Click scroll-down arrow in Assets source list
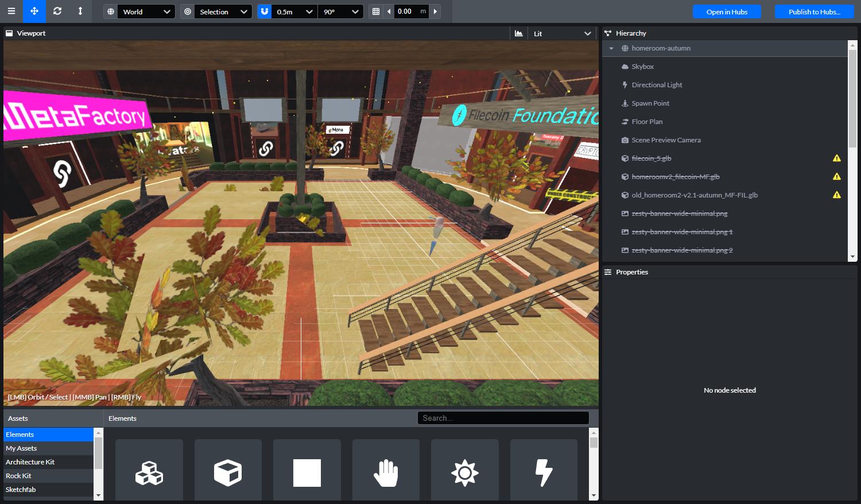This screenshot has width=861, height=504. click(98, 495)
